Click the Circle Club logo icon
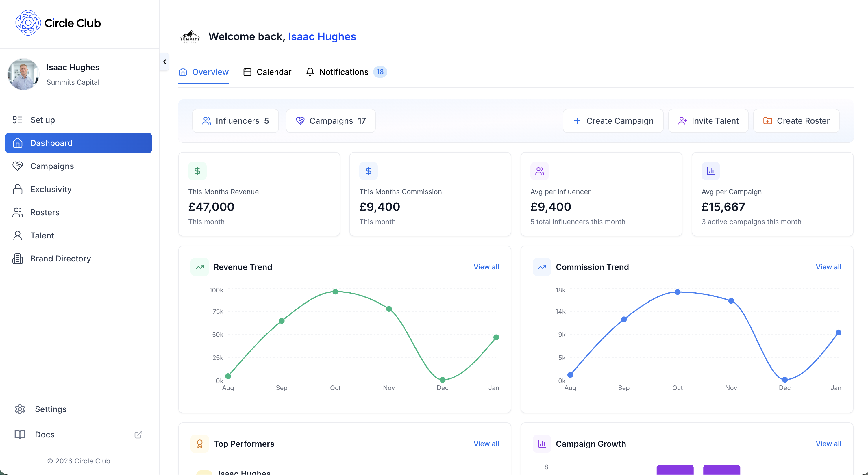 [x=28, y=23]
